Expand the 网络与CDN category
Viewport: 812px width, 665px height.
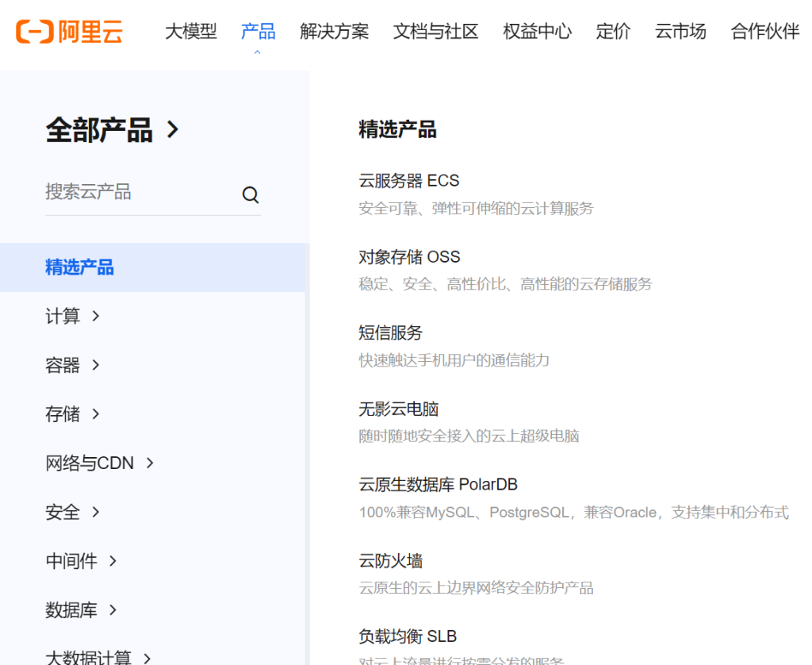99,463
